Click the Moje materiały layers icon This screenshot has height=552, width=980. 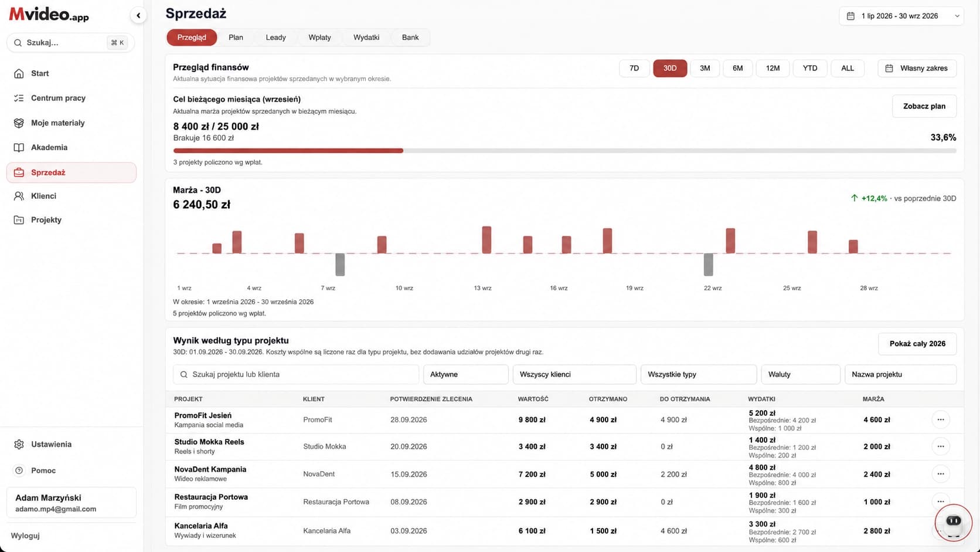click(x=19, y=123)
